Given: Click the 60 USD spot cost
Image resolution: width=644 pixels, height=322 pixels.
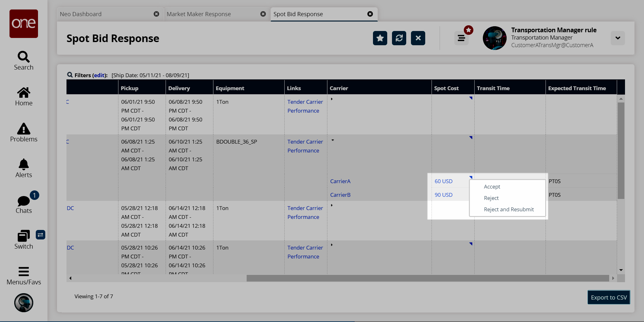Looking at the screenshot, I should (x=444, y=181).
